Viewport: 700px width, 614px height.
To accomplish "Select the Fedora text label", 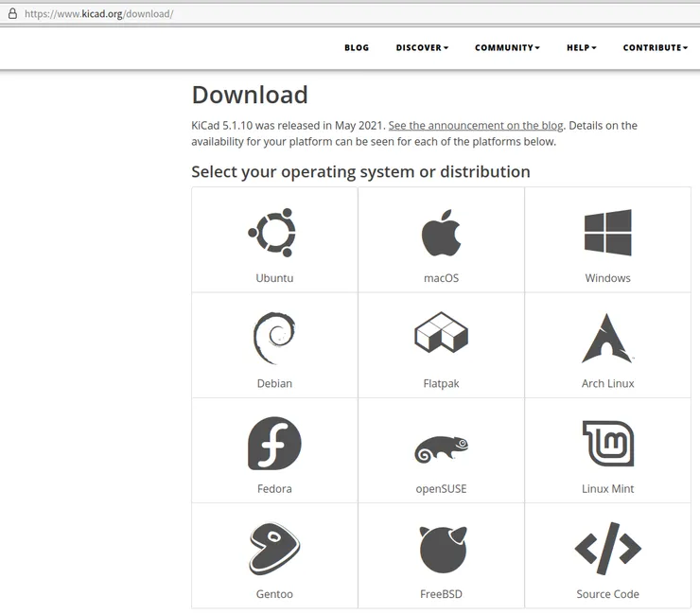I will point(274,488).
